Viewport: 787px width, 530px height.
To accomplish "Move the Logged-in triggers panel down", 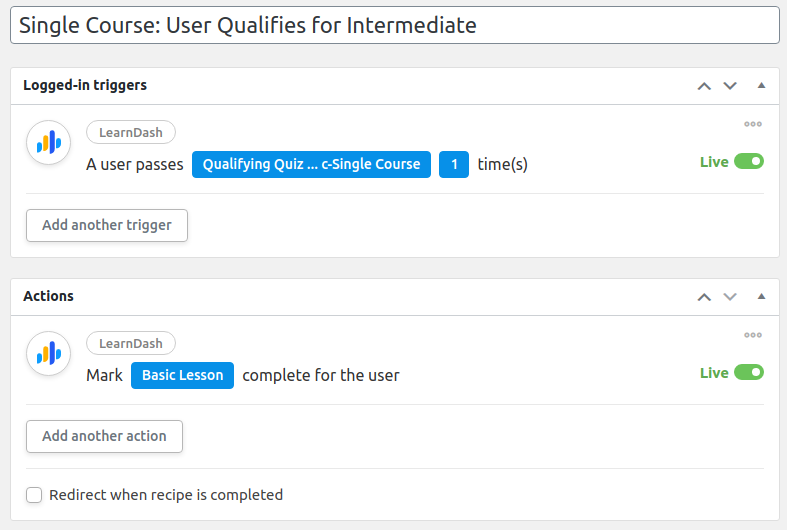I will 730,86.
